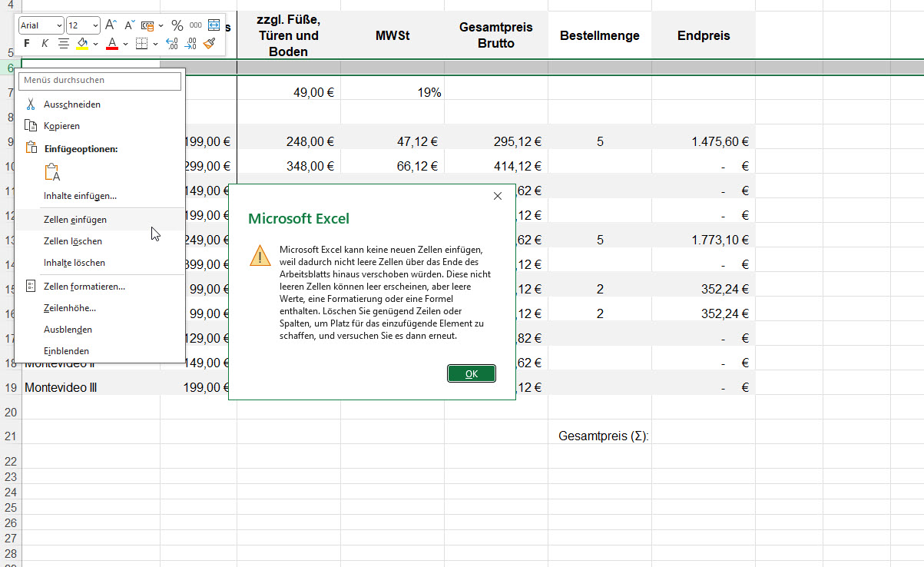The height and width of the screenshot is (567, 924).
Task: Apply percent style format
Action: tap(177, 25)
